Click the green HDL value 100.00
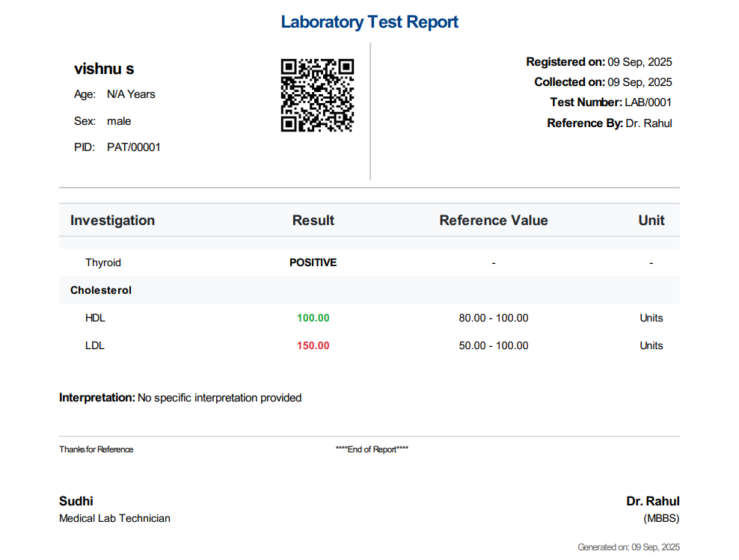Screen dimensions: 739x560 pyautogui.click(x=313, y=317)
